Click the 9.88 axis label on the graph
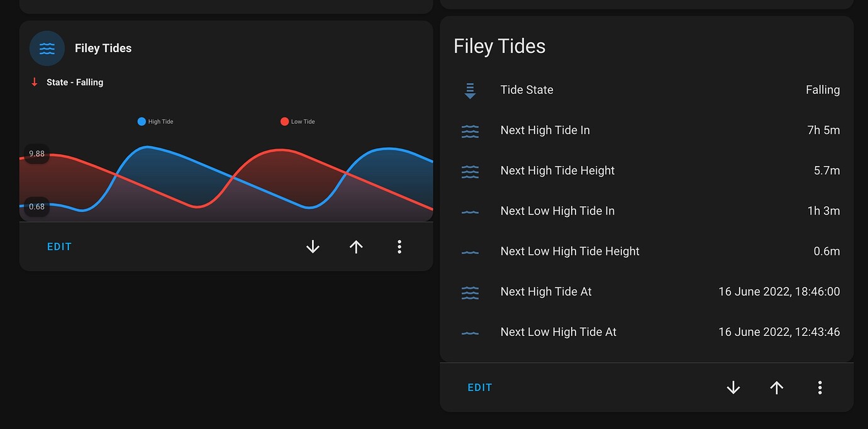Viewport: 868px width, 429px height. (x=36, y=153)
